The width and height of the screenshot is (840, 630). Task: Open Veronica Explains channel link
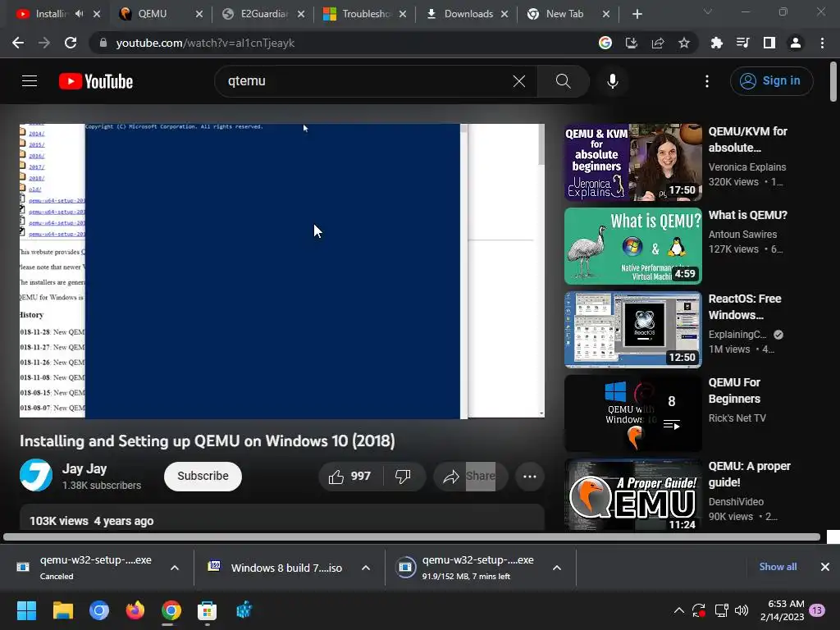747,167
